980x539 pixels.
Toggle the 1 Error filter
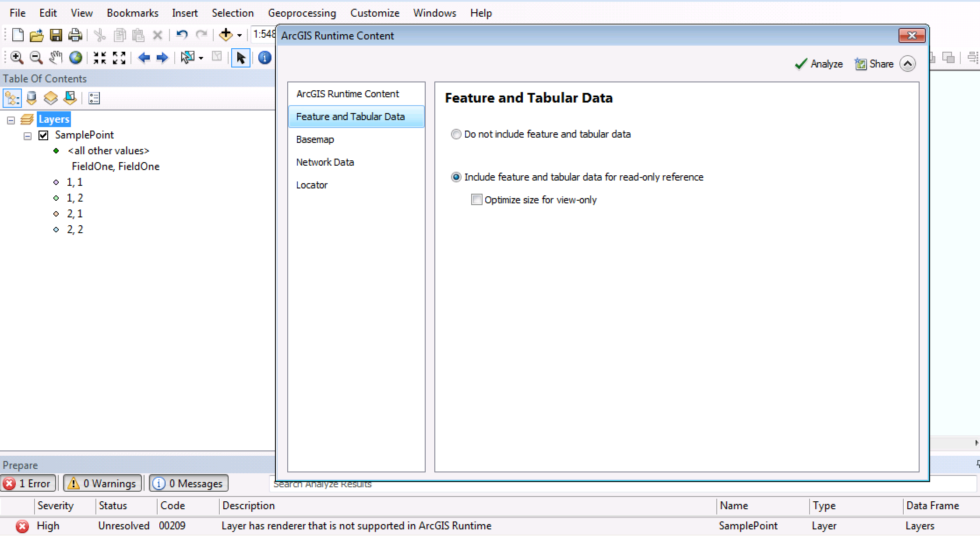[x=28, y=483]
